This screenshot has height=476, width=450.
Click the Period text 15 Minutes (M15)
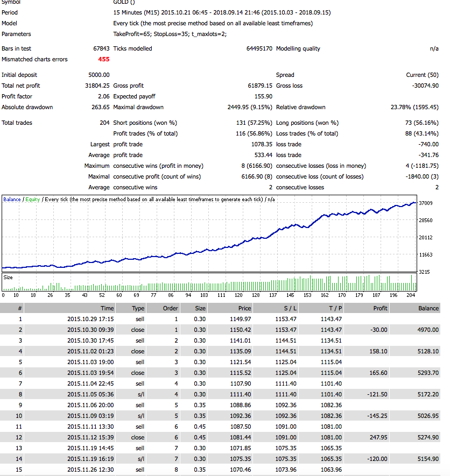coord(136,12)
